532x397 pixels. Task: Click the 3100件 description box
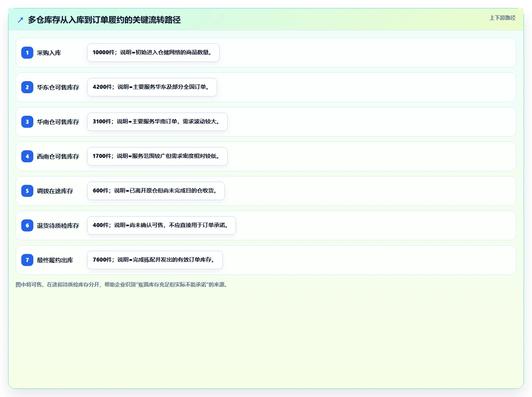157,122
